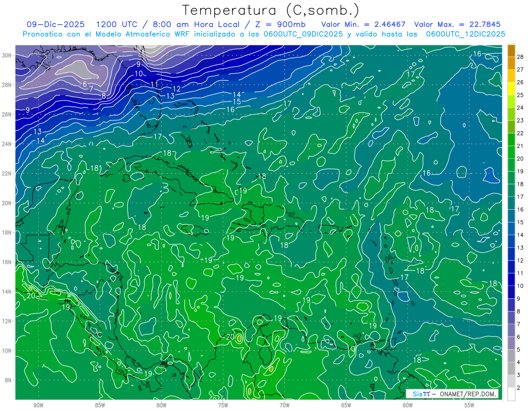
Task: Click the color bar label '28'
Action: tap(520, 57)
